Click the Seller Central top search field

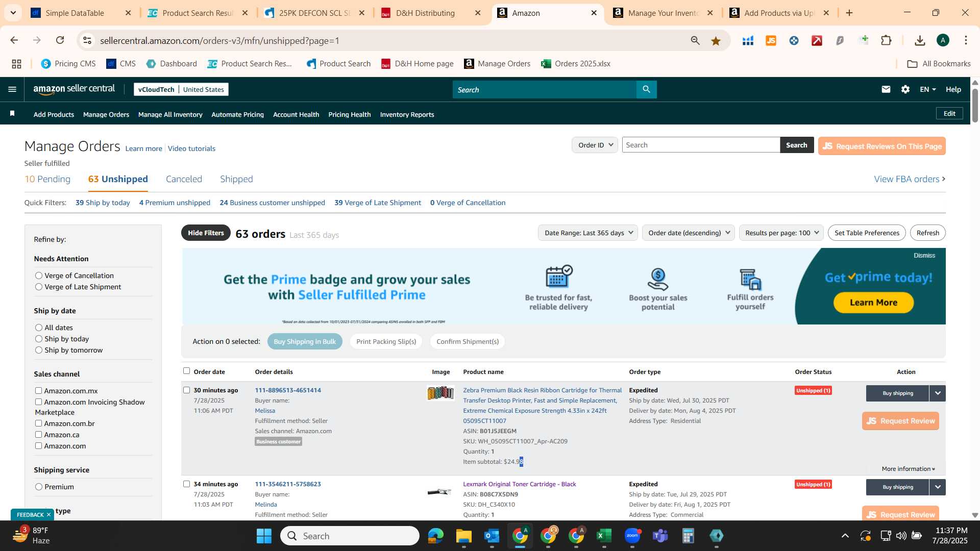pyautogui.click(x=544, y=89)
